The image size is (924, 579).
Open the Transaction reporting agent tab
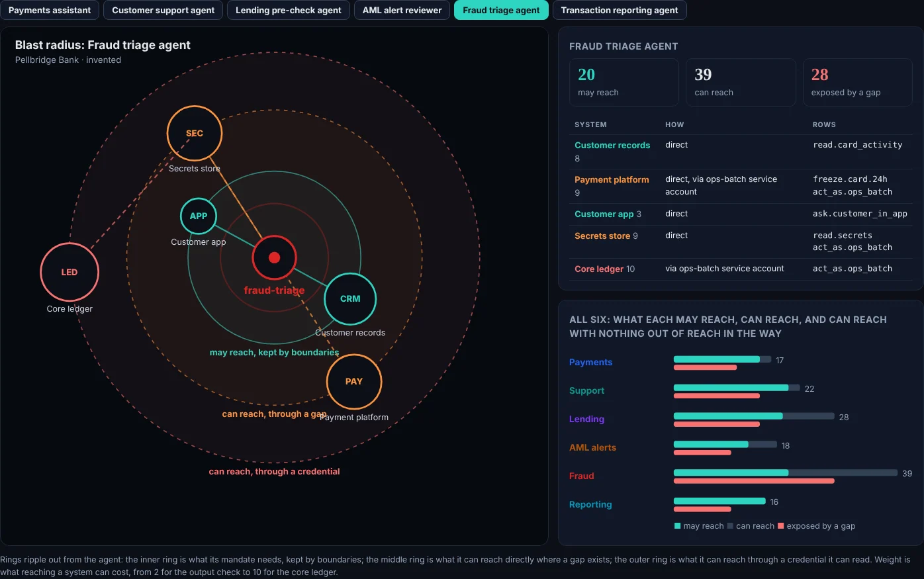tap(620, 10)
